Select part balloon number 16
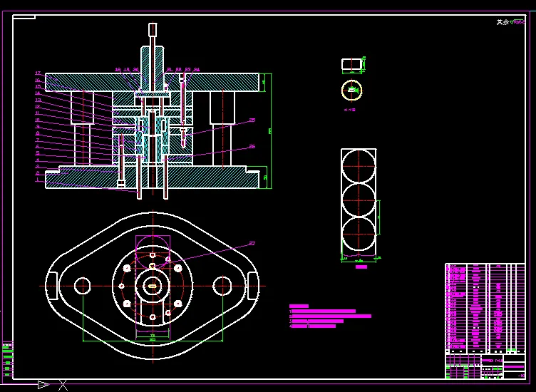The height and width of the screenshot is (392, 536). coord(38,80)
